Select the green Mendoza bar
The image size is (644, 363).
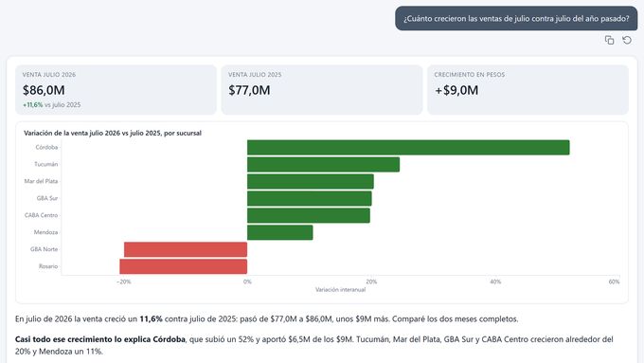[279, 232]
